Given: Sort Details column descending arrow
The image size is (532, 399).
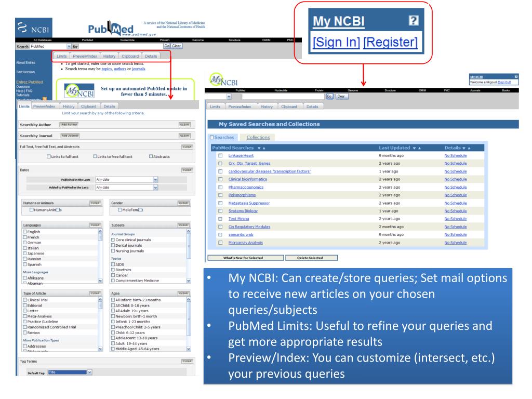Looking at the screenshot, I should click(x=464, y=148).
